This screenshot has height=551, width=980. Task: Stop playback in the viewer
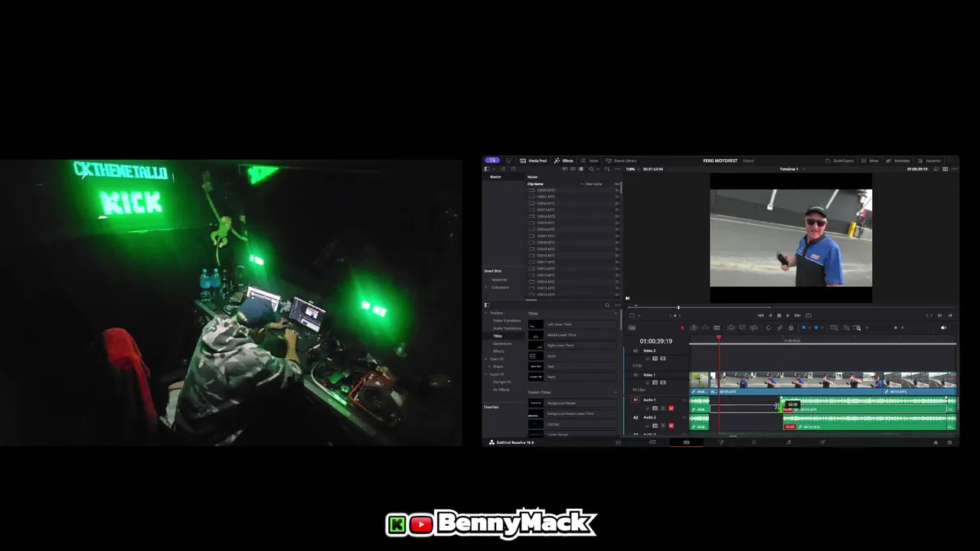[779, 315]
